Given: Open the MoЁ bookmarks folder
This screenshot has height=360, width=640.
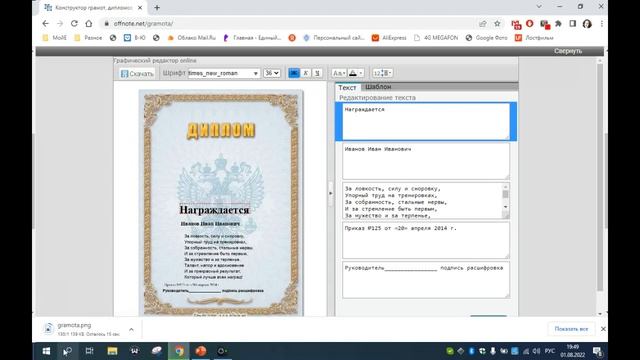Looking at the screenshot, I should click(x=54, y=38).
